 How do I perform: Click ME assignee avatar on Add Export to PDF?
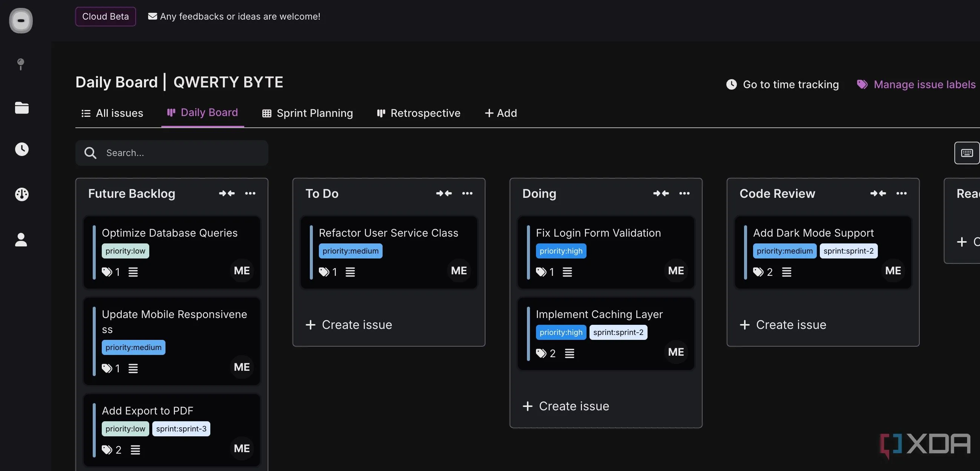242,448
